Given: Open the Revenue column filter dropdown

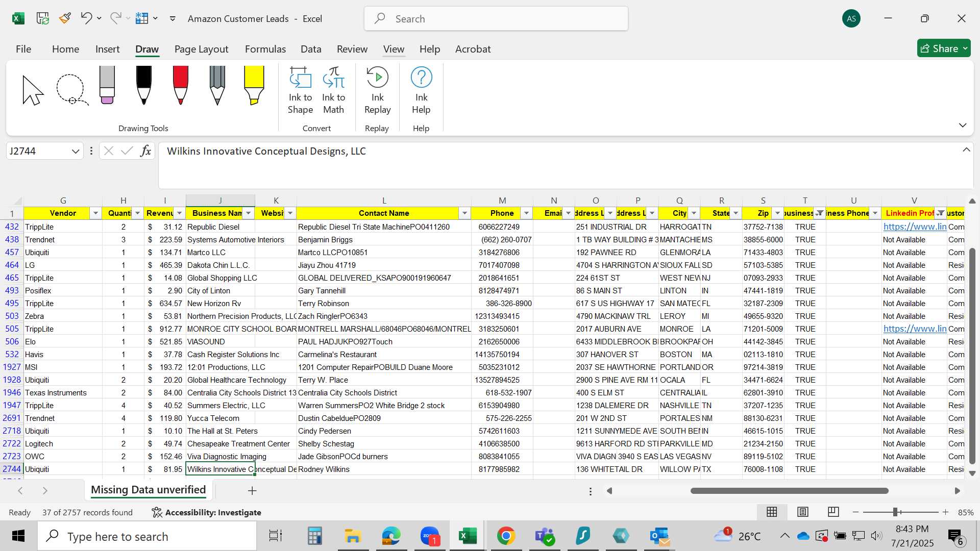Looking at the screenshot, I should (x=179, y=213).
